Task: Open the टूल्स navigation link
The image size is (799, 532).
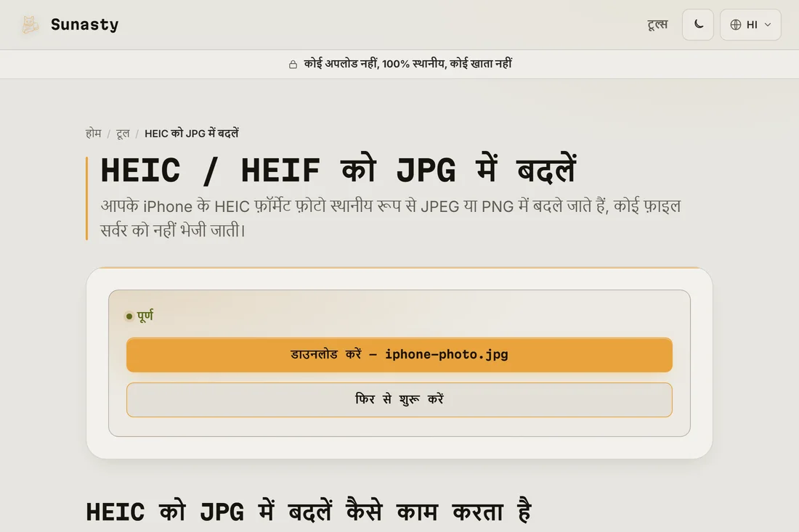Action: [x=657, y=25]
